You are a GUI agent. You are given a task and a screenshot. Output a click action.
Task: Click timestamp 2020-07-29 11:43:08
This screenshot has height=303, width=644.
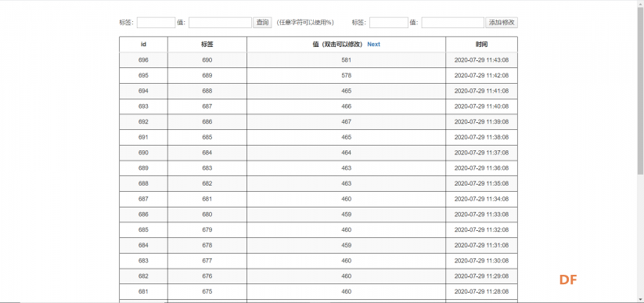[x=481, y=60]
